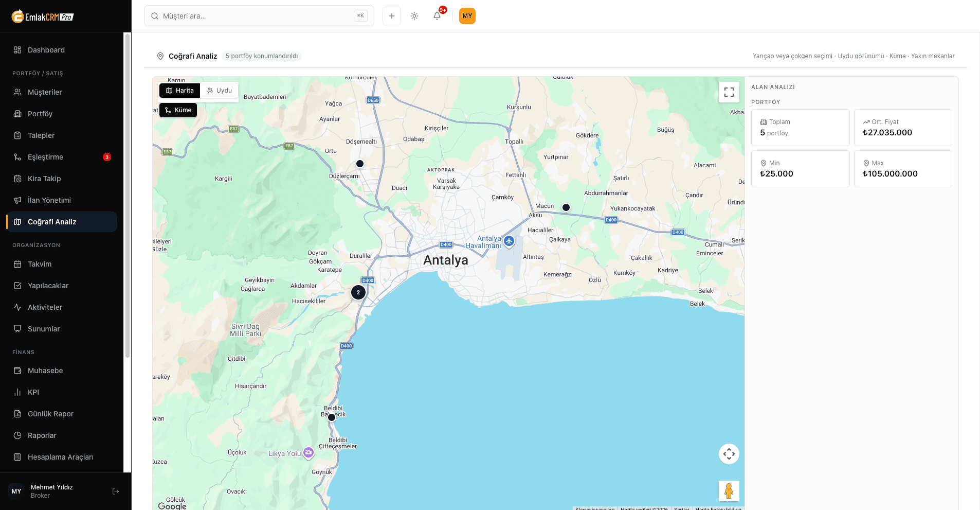Open Raporlar reports page
The image size is (980, 510).
pyautogui.click(x=62, y=435)
